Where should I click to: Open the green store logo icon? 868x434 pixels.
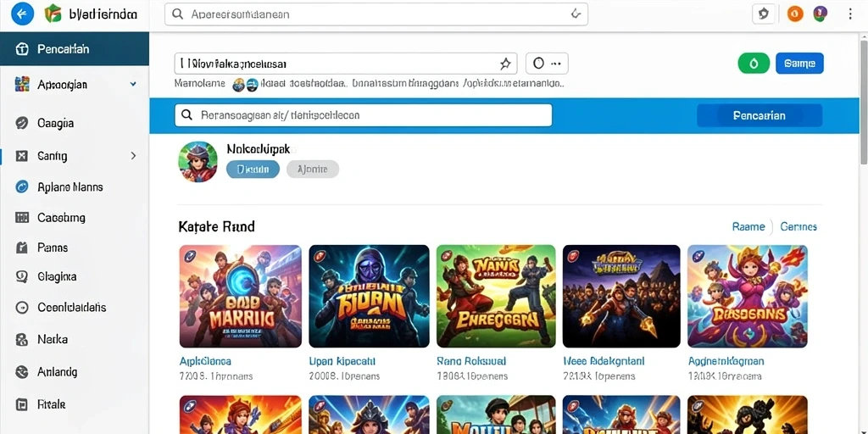[53, 14]
